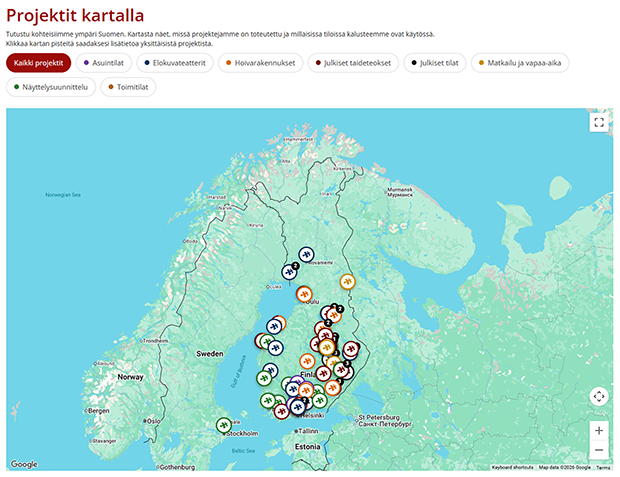Zoom in on the map
This screenshot has width=620, height=477.
click(x=599, y=430)
